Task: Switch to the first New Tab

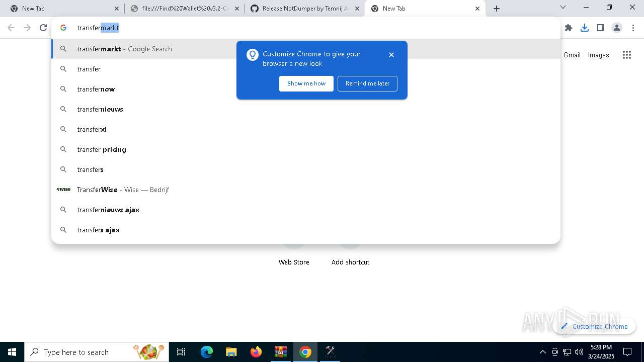Action: tap(63, 9)
